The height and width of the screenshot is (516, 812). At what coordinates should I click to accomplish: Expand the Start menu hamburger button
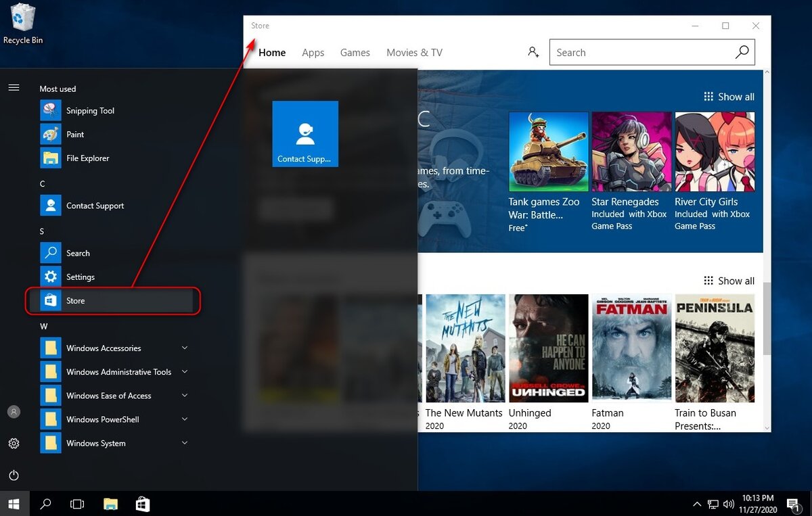coord(14,88)
